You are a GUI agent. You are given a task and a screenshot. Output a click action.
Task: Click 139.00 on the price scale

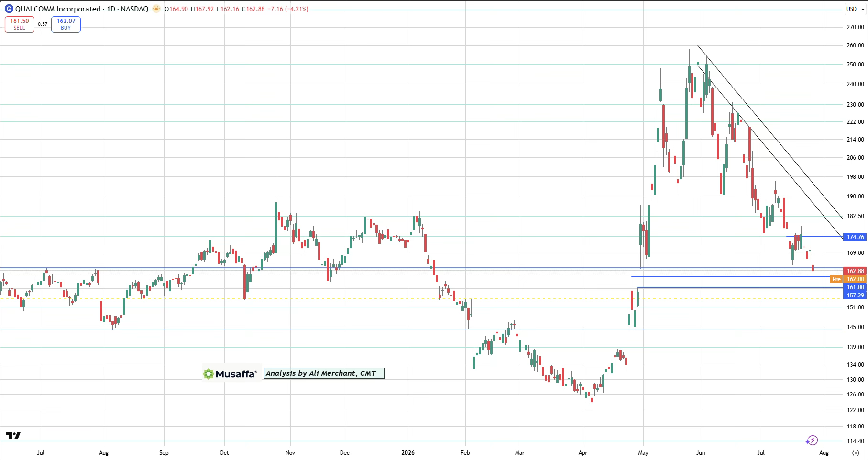[x=856, y=347]
